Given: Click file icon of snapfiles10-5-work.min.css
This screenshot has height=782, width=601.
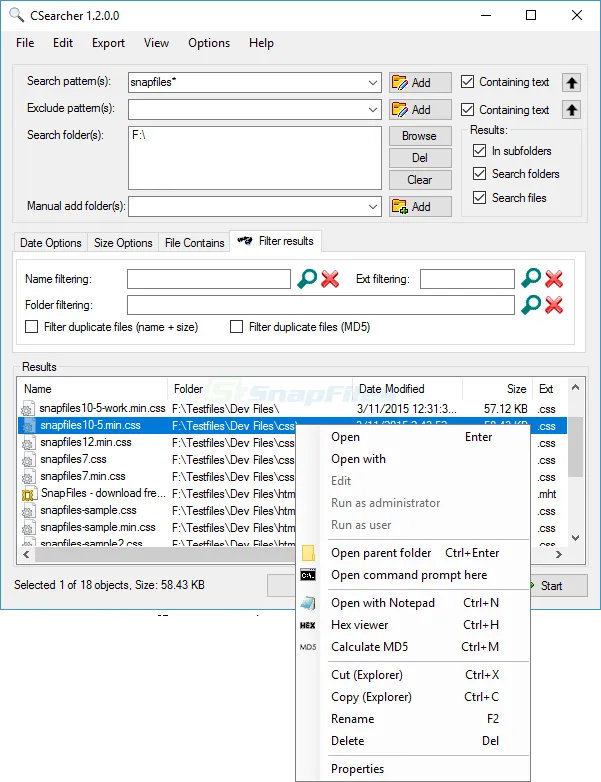Looking at the screenshot, I should pos(28,408).
